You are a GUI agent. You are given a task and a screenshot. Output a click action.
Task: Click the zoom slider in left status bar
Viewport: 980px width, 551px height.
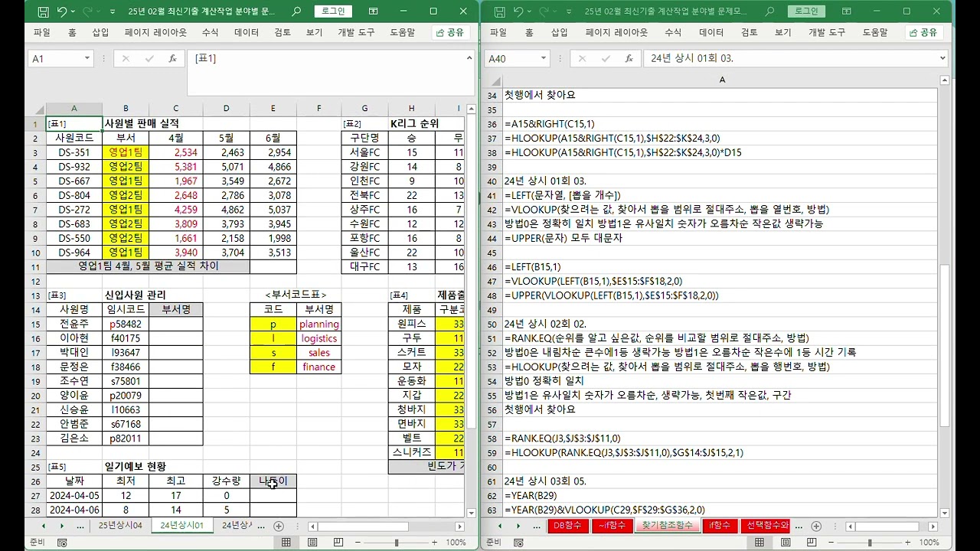click(x=396, y=542)
